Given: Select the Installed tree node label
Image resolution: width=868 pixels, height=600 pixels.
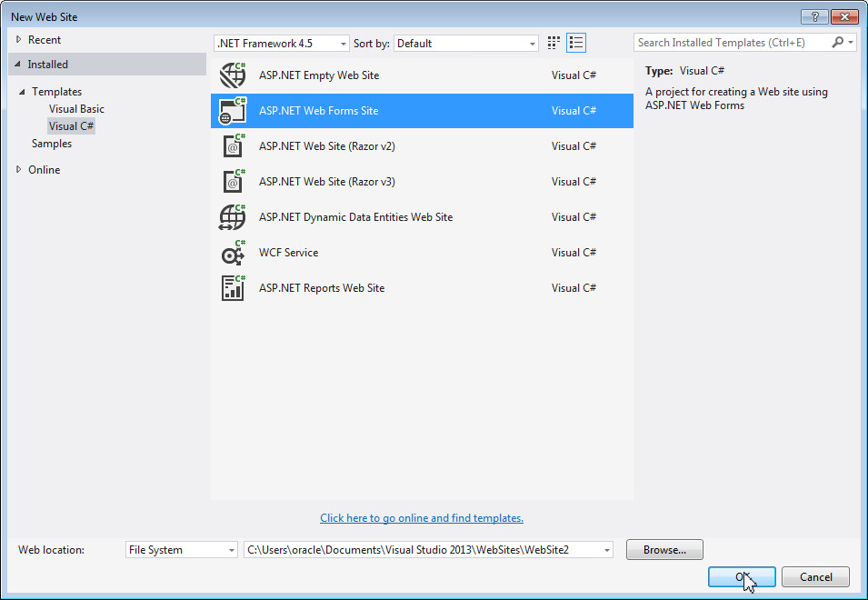Looking at the screenshot, I should (x=47, y=65).
